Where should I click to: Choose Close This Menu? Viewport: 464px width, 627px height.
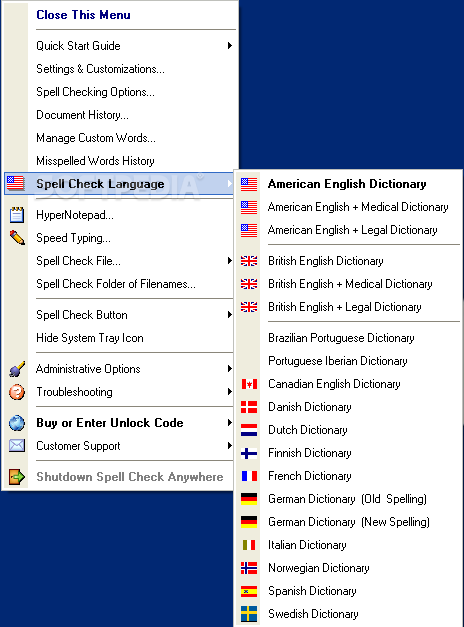(83, 15)
